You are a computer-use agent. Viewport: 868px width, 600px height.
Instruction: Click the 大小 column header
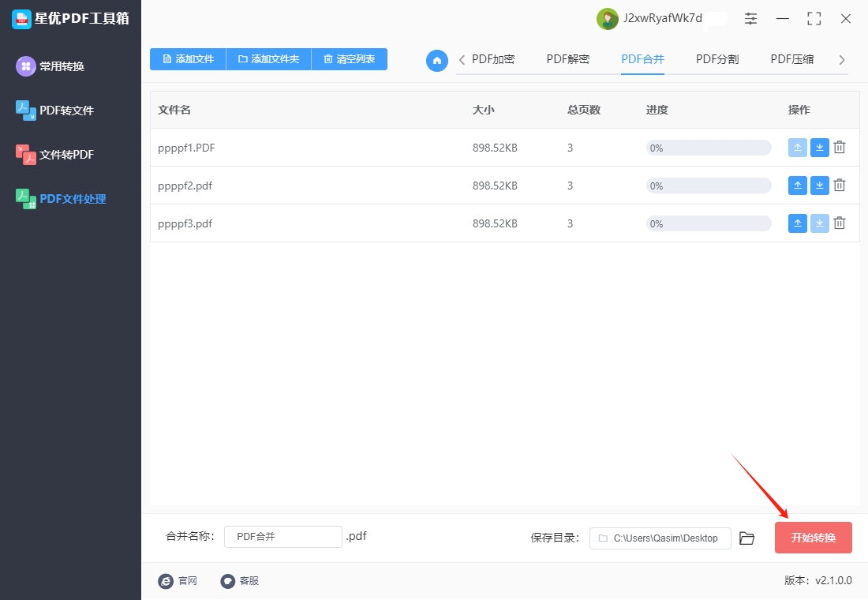(x=483, y=110)
